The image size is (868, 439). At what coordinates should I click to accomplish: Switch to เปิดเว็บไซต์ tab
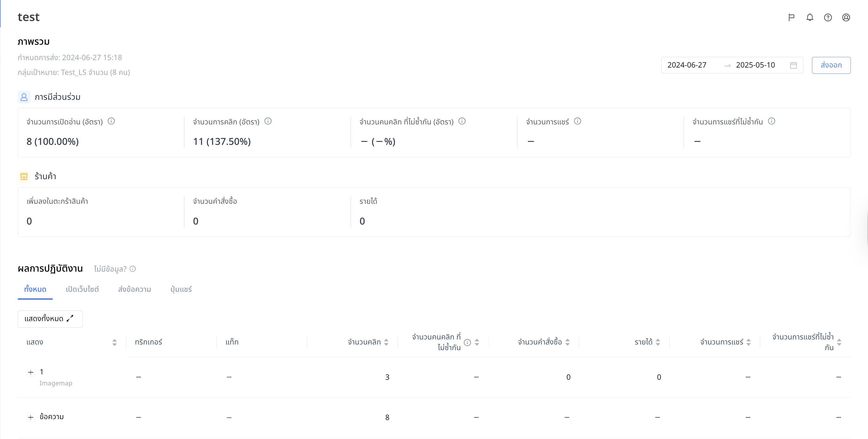[82, 289]
